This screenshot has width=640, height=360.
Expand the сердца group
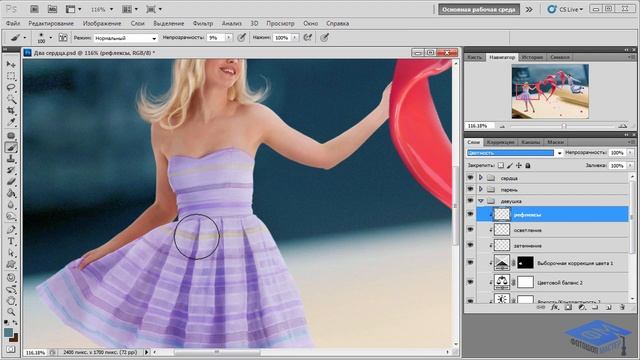[480, 178]
